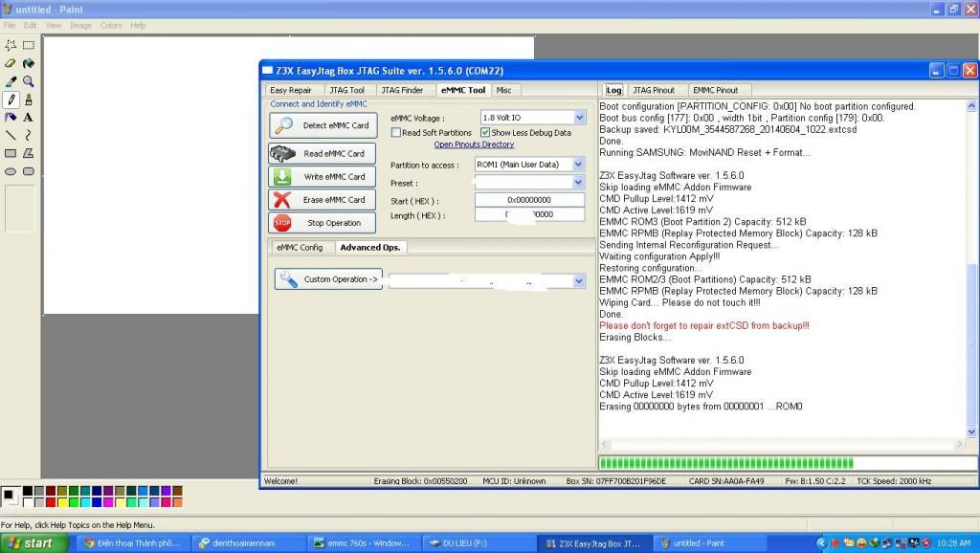Click the Erase eMMC Card button
Screen dimensions: 980x553
click(x=323, y=200)
